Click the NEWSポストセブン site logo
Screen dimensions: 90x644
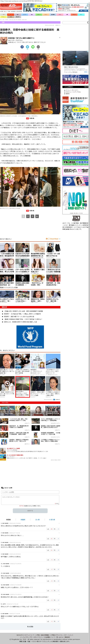[11, 7]
